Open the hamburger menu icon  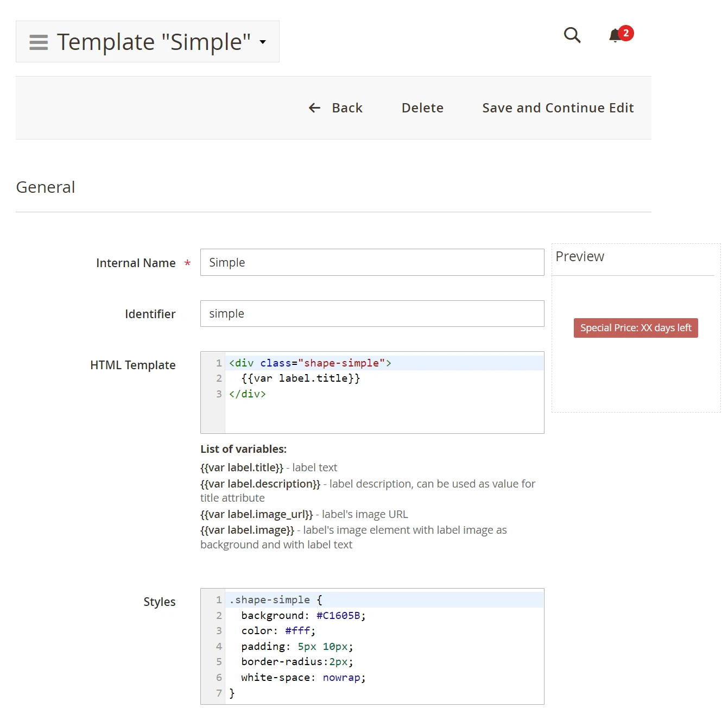[x=39, y=42]
